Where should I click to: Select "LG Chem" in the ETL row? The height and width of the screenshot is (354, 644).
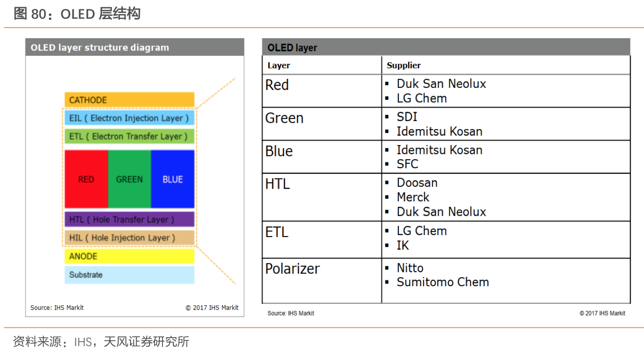pyautogui.click(x=422, y=231)
